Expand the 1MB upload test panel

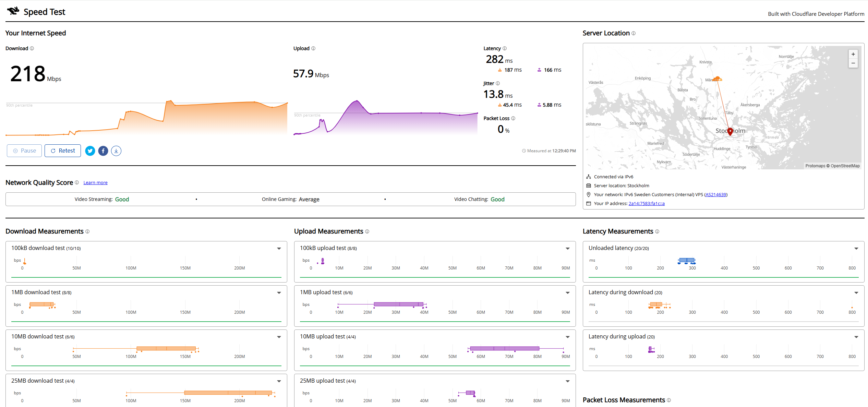568,293
